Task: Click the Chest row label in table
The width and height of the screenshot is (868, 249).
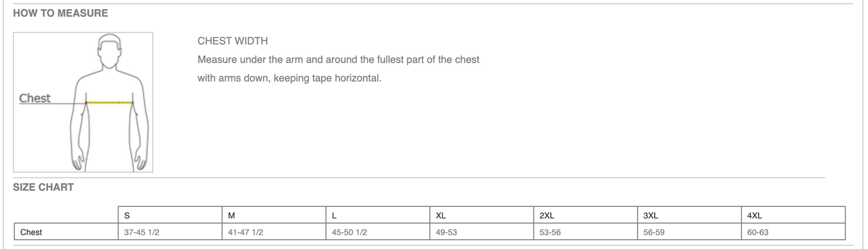Action: click(31, 232)
